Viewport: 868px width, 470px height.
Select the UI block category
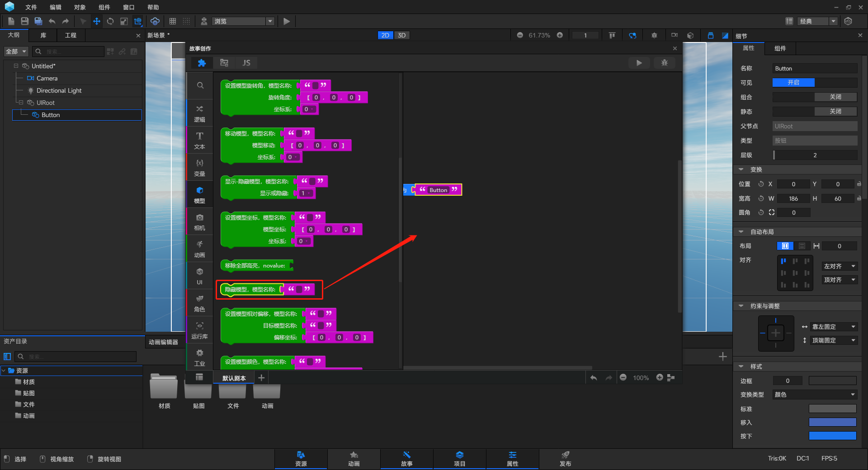200,276
